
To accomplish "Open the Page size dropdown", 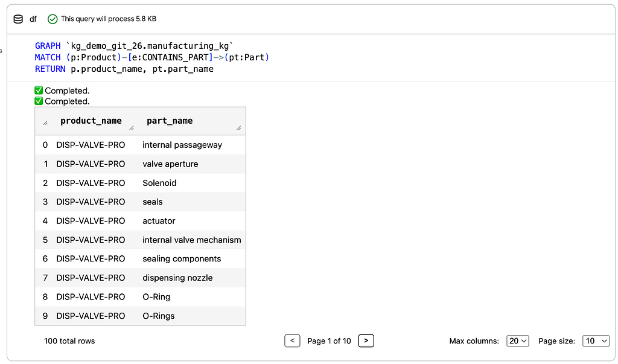I will coord(596,340).
